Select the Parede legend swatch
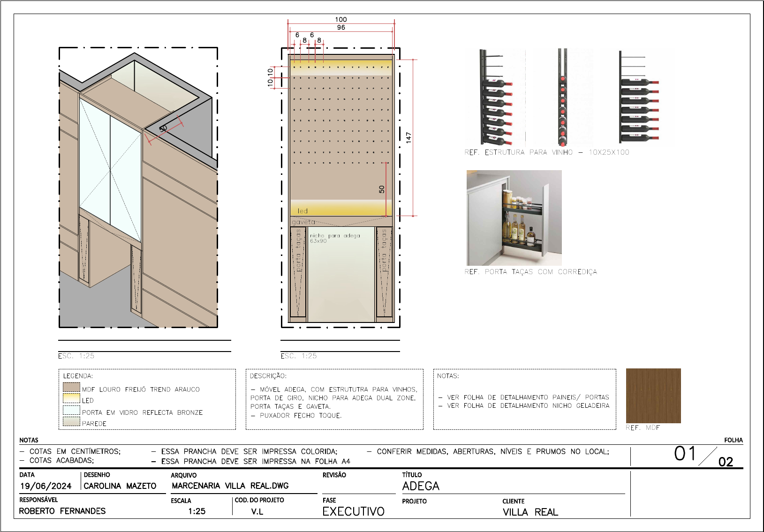The image size is (764, 532). [71, 421]
